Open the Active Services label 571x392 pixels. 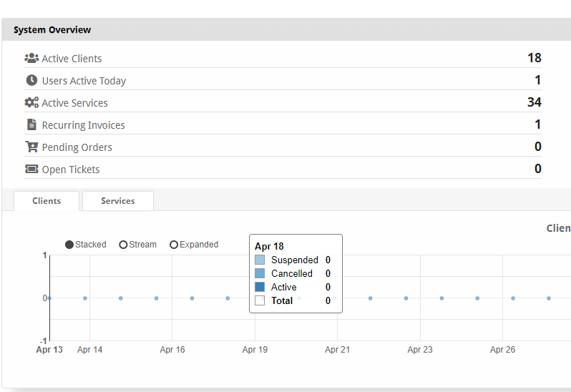[74, 103]
